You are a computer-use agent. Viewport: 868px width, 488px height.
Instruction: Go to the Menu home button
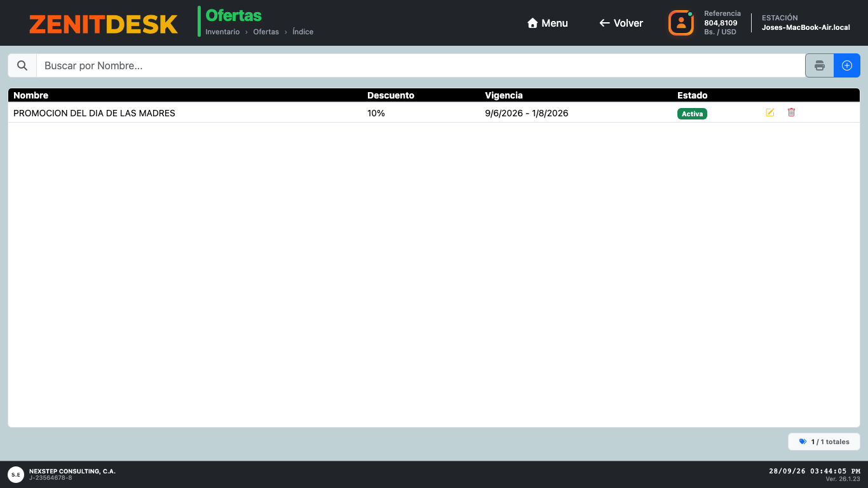(x=548, y=23)
